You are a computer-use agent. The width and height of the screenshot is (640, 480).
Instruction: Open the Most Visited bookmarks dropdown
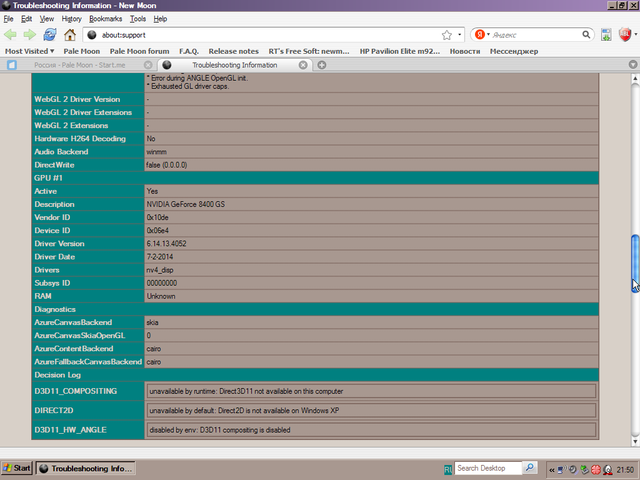pos(29,51)
